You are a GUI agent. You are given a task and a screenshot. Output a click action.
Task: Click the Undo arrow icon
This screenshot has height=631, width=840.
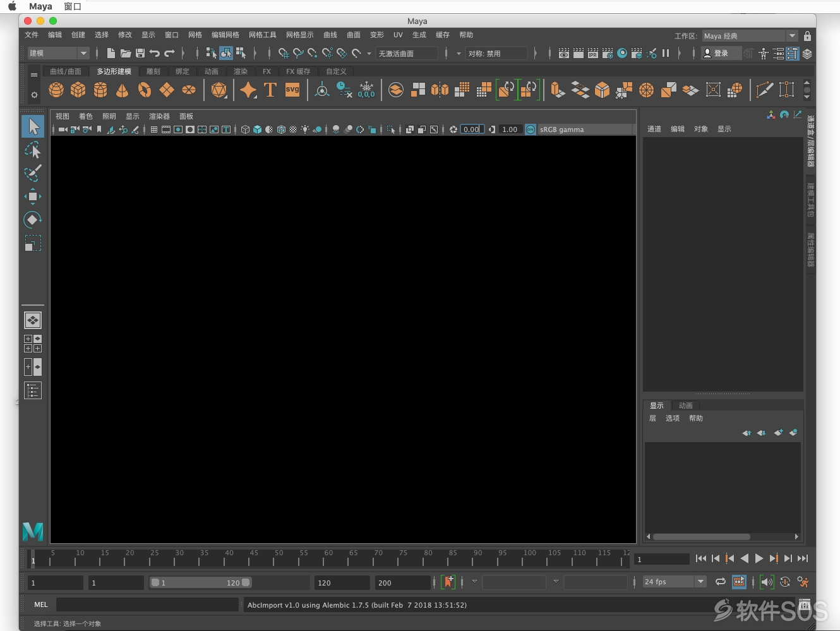point(155,53)
